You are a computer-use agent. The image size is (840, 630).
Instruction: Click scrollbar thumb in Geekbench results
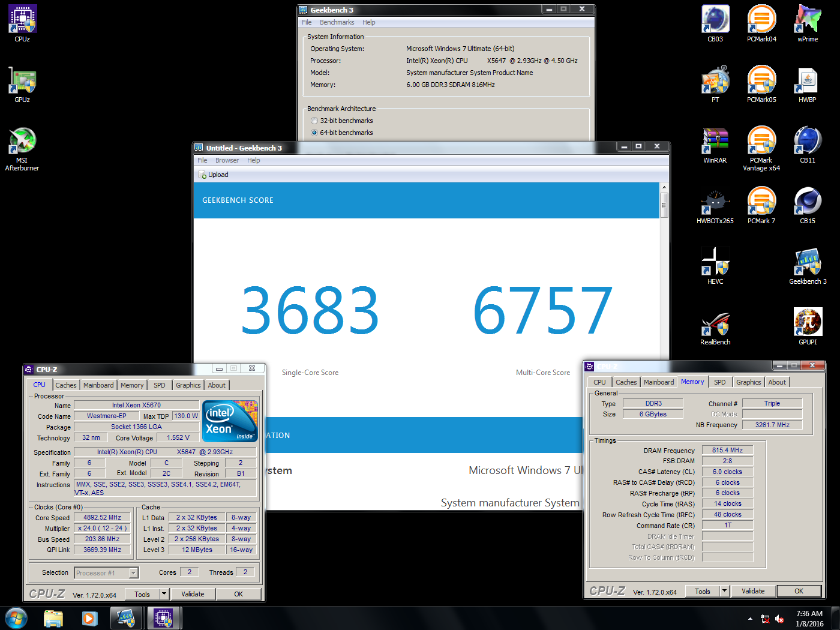point(664,205)
